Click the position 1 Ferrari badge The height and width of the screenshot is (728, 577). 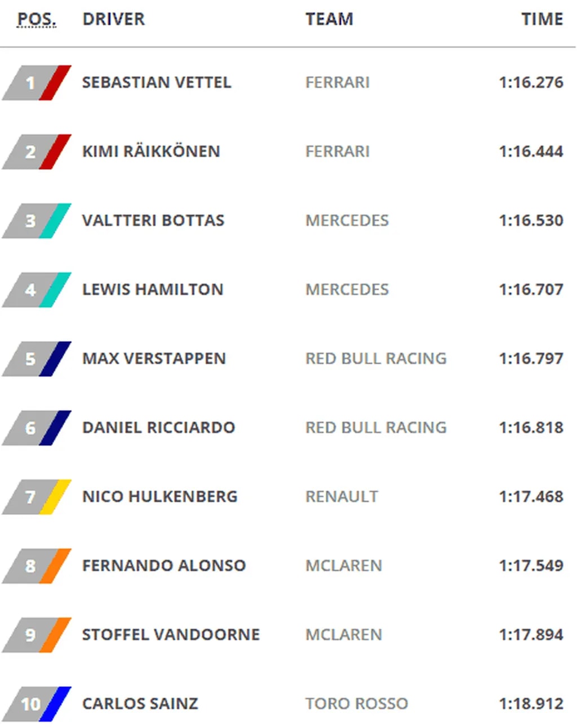(37, 83)
